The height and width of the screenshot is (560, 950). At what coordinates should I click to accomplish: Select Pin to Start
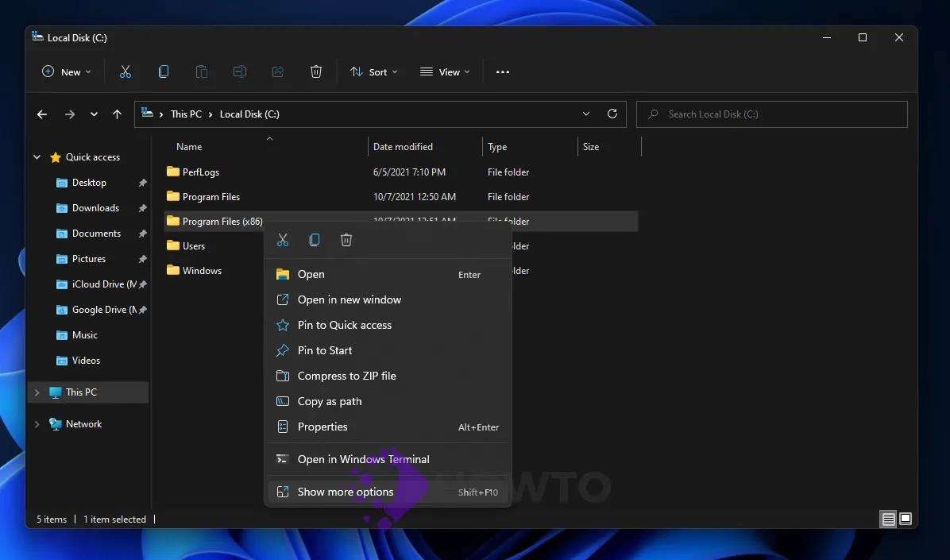pyautogui.click(x=388, y=350)
